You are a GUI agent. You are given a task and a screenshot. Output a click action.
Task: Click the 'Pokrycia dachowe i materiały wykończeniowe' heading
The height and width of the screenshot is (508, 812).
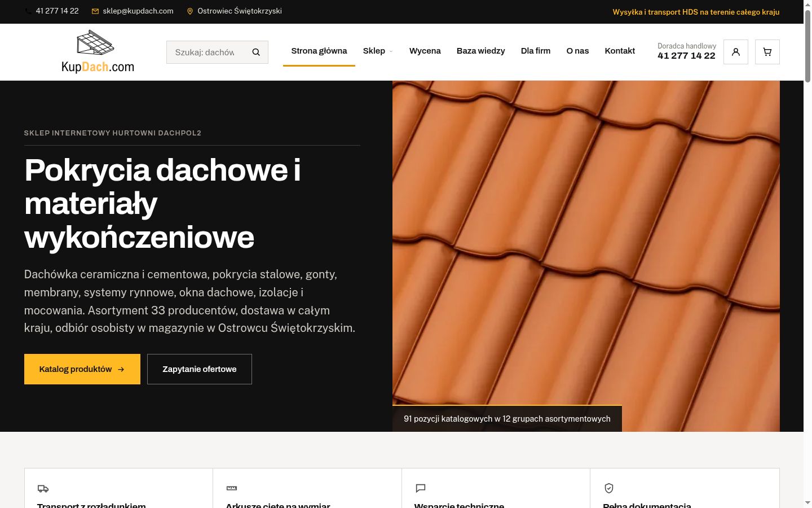pyautogui.click(x=162, y=203)
